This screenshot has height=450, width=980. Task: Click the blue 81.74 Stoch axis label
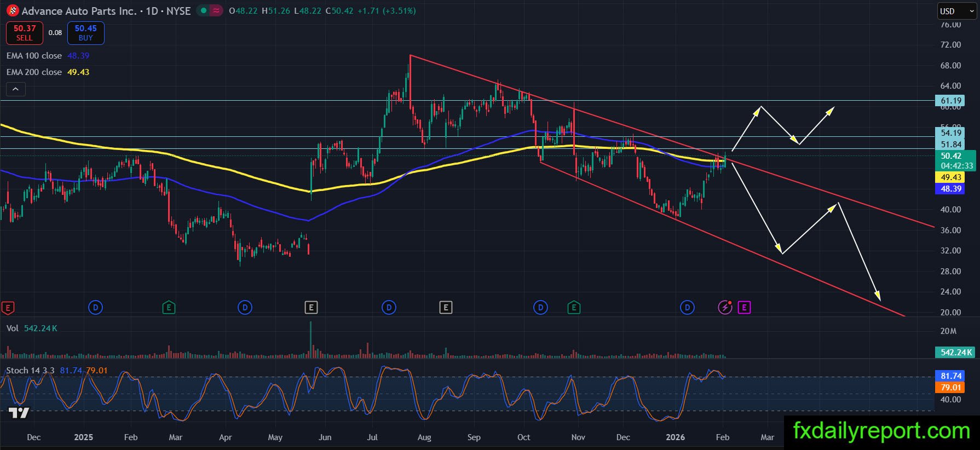click(951, 376)
